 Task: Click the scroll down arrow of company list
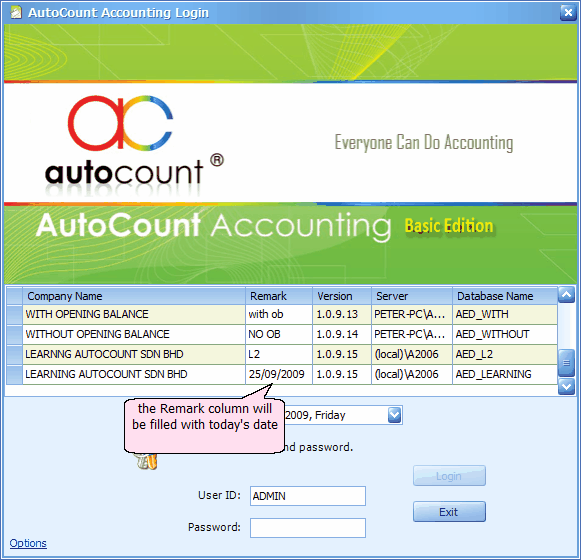tap(566, 387)
